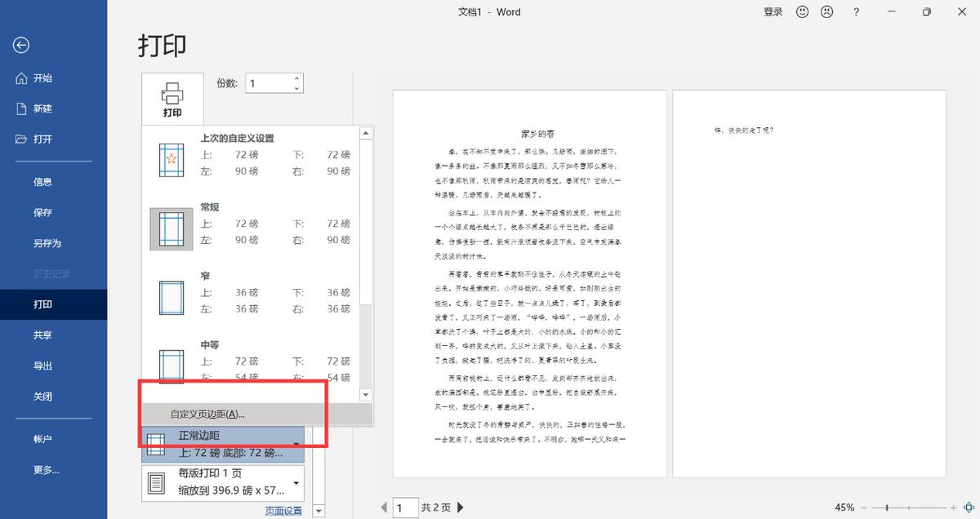This screenshot has width=980, height=519.
Task: Open 自定义页边距(A) settings
Action: tap(208, 414)
